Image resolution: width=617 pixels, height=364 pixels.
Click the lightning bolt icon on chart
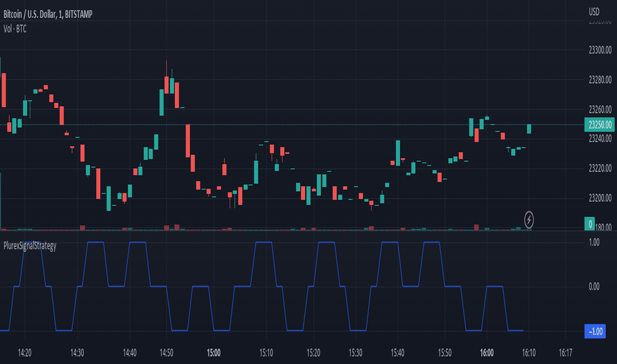coord(529,220)
